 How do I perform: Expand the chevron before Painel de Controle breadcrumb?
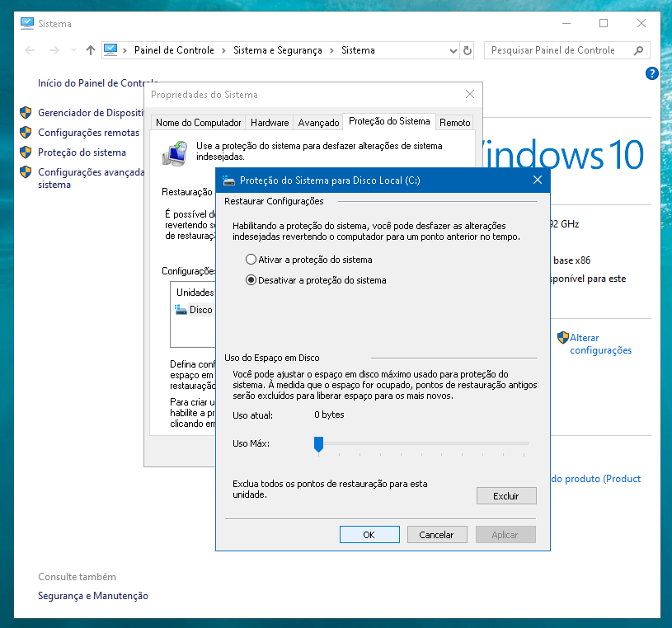(125, 50)
